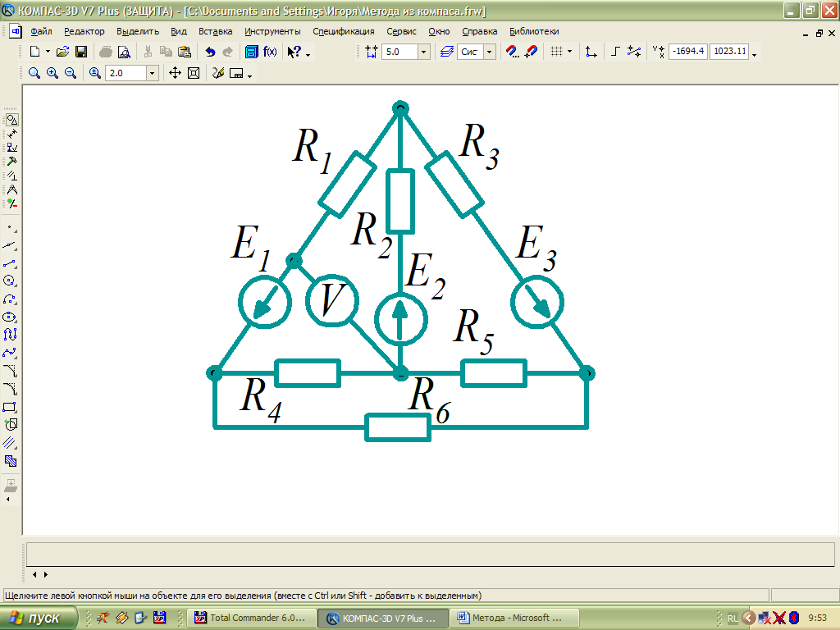This screenshot has height=630, width=840.
Task: Click the пуск Start button
Action: pos(38,619)
